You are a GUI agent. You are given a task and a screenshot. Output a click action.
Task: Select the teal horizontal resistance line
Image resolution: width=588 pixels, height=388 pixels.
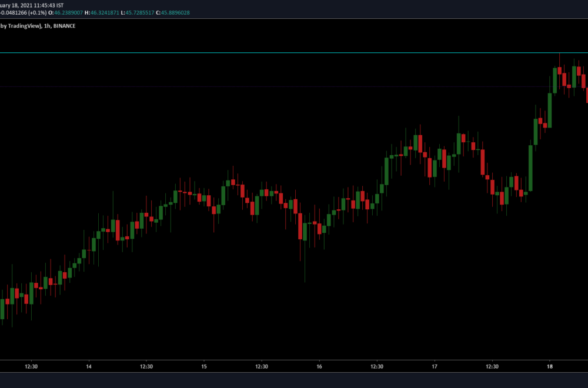pyautogui.click(x=294, y=53)
